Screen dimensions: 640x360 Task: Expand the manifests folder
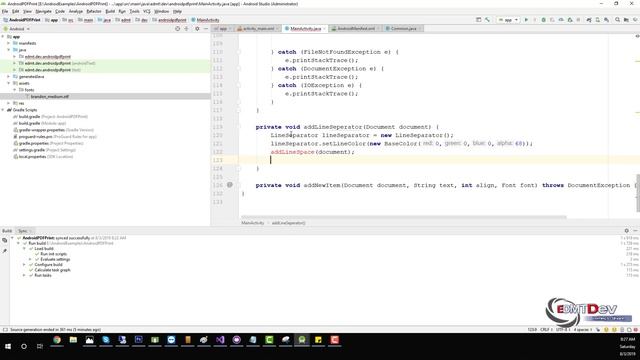(9, 43)
